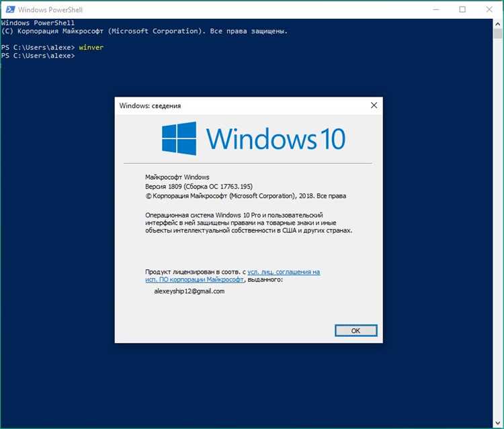
Task: Click the copyright line with 2018
Action: pyautogui.click(x=246, y=196)
